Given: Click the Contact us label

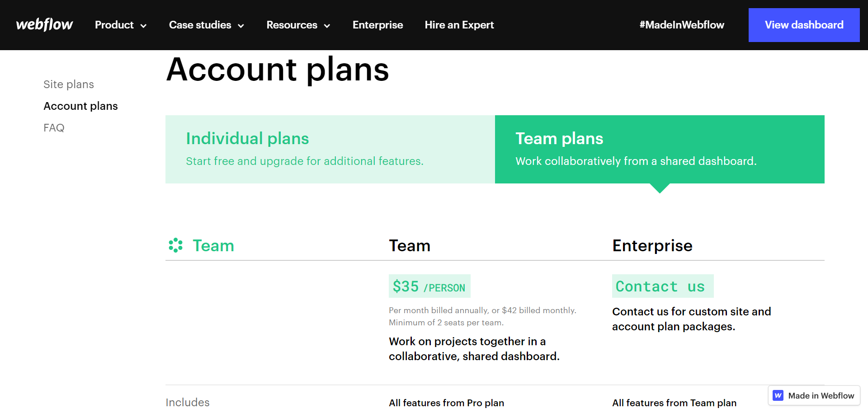Looking at the screenshot, I should (x=662, y=286).
